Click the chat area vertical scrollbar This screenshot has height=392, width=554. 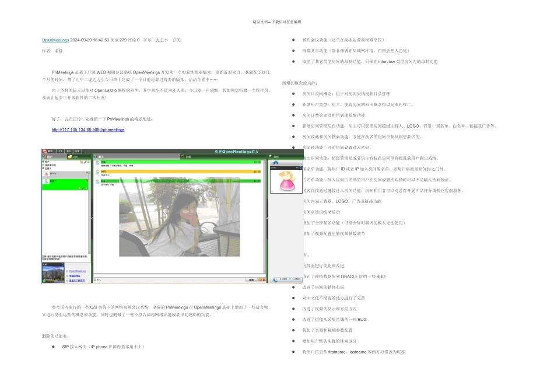pyautogui.click(x=264, y=216)
